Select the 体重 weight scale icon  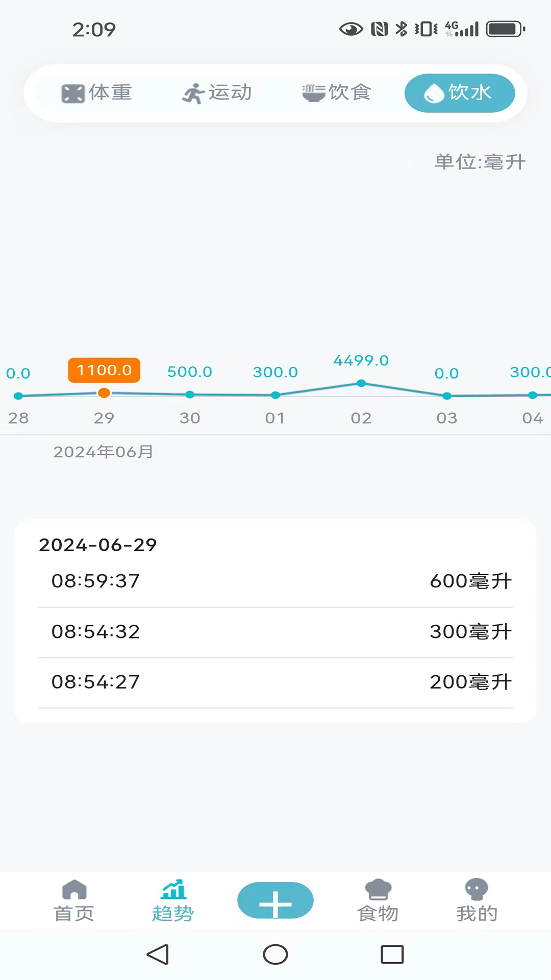(73, 93)
